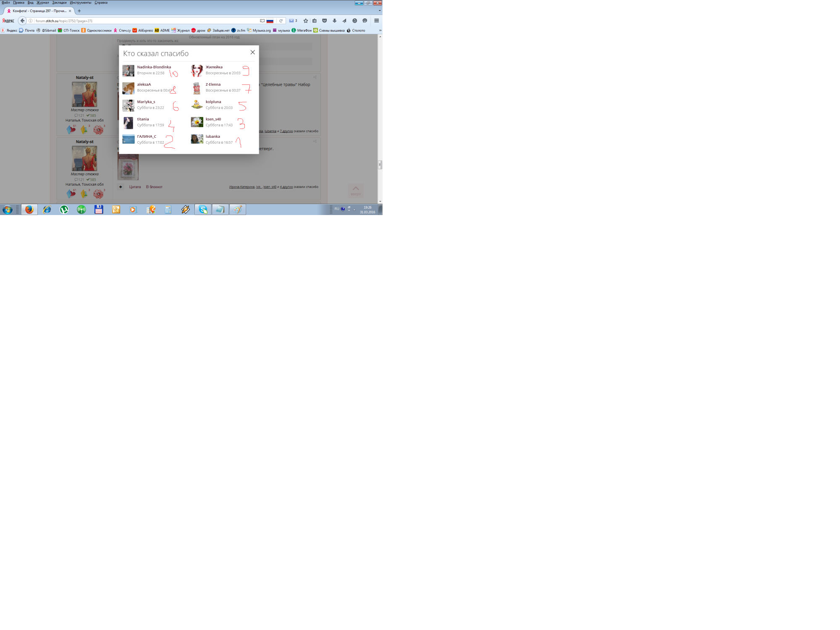
Task: Open lubanka user profile link
Action: (x=213, y=136)
